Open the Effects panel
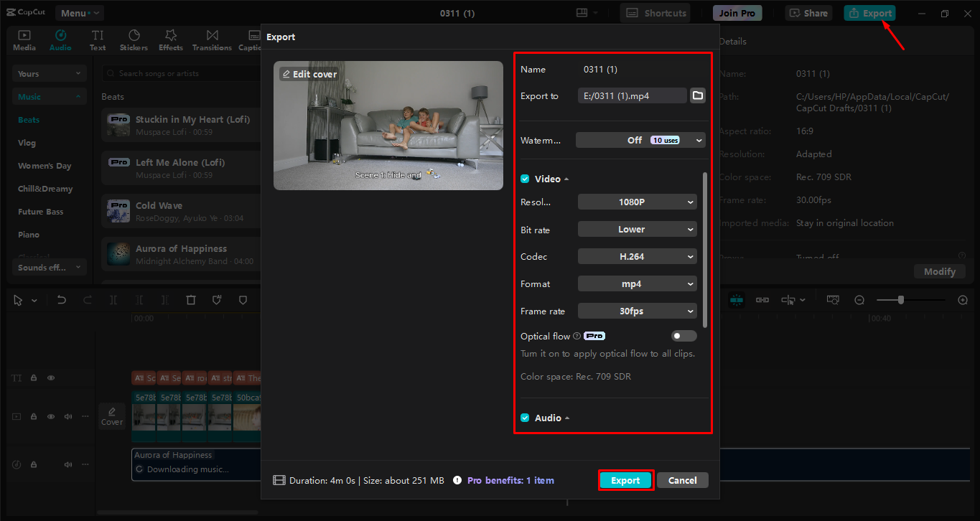 [171, 40]
